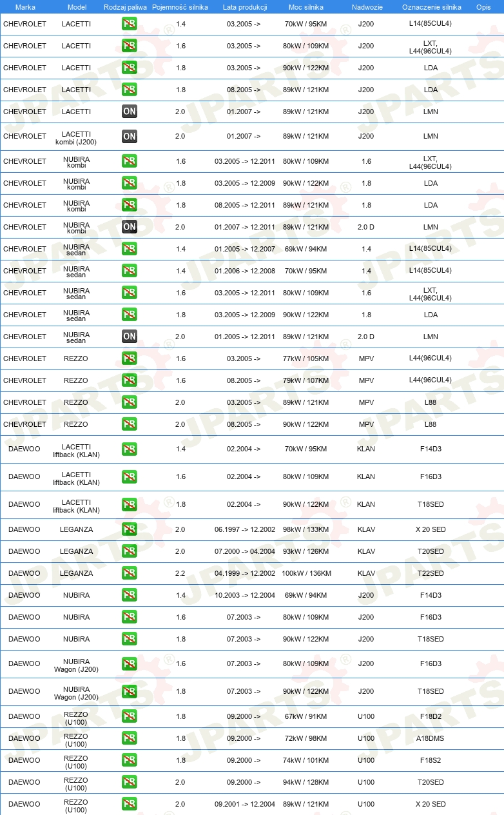Screen dimensions: 504x815
Task: Click the KLAV body cell in Leganza 2.2 row
Action: coord(366,573)
